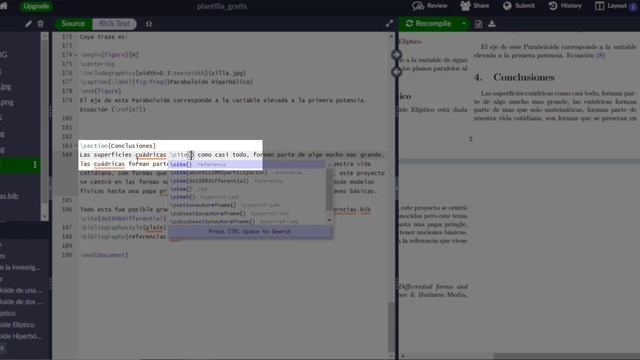Open the menu dots on the selected file

click(x=35, y=164)
